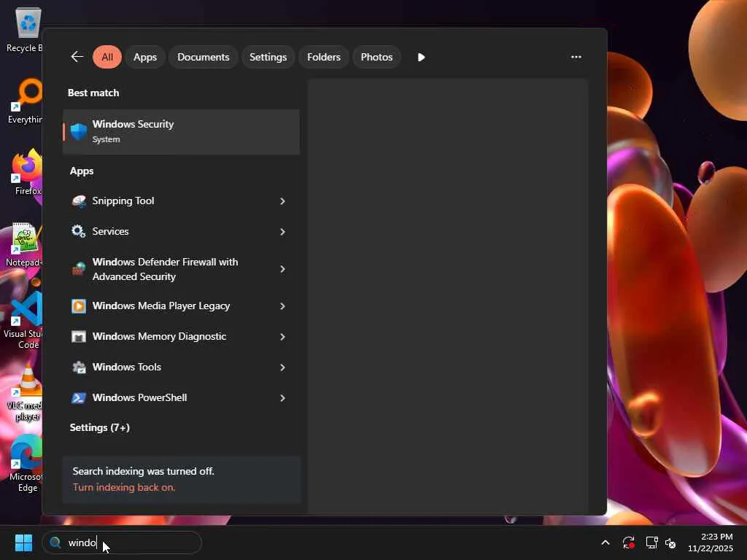The height and width of the screenshot is (560, 747).
Task: Click the sync status tray icon
Action: click(629, 542)
